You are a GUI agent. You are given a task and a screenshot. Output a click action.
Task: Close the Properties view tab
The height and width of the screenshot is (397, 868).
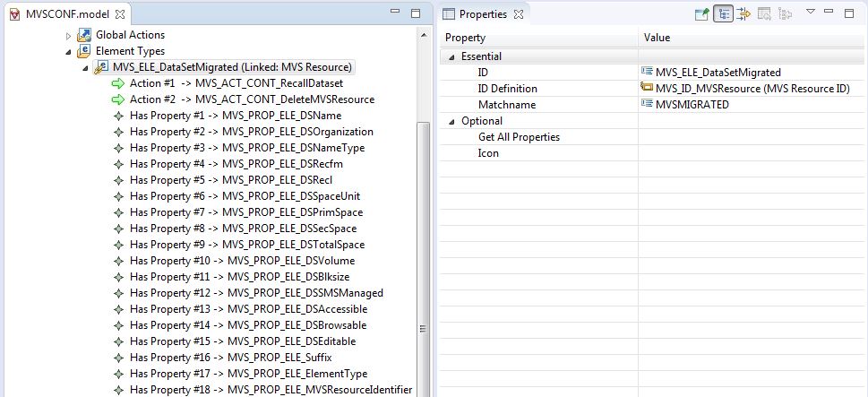pyautogui.click(x=518, y=14)
